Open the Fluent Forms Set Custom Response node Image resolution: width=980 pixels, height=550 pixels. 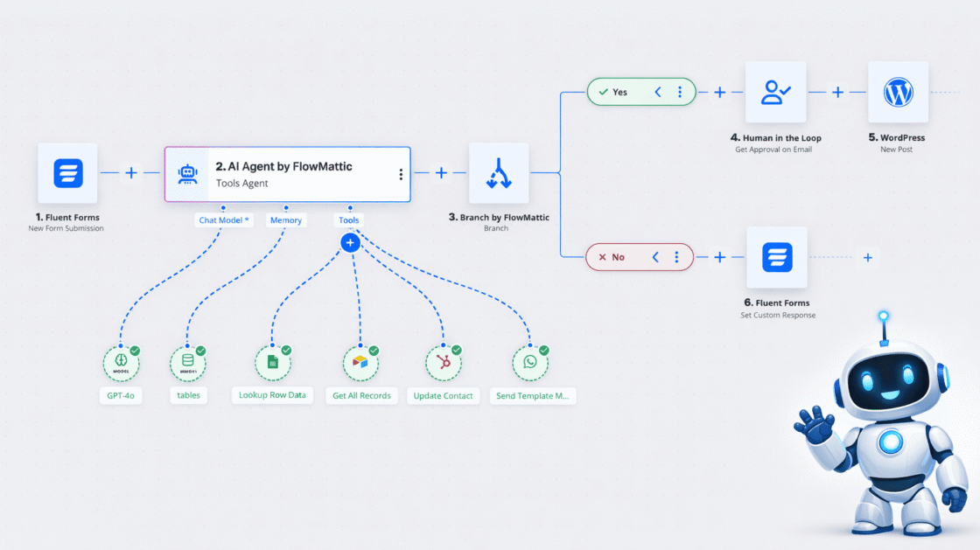coord(775,257)
